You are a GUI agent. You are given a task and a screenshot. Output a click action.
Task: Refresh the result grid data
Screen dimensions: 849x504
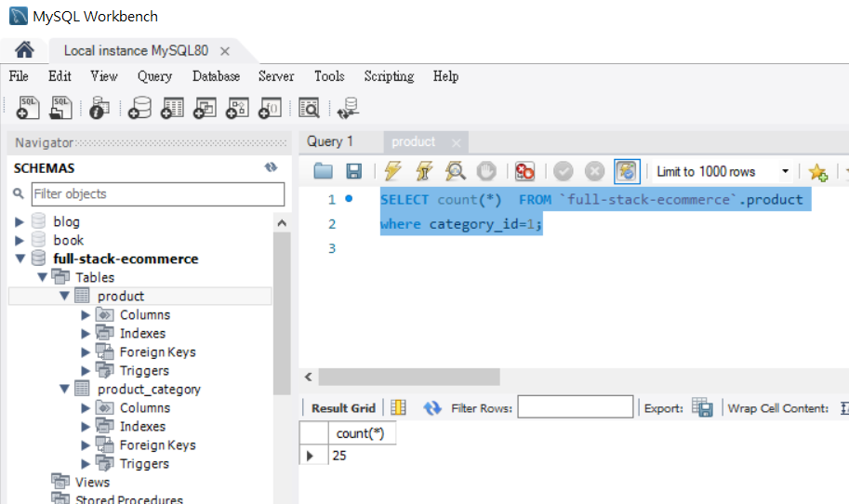click(432, 407)
